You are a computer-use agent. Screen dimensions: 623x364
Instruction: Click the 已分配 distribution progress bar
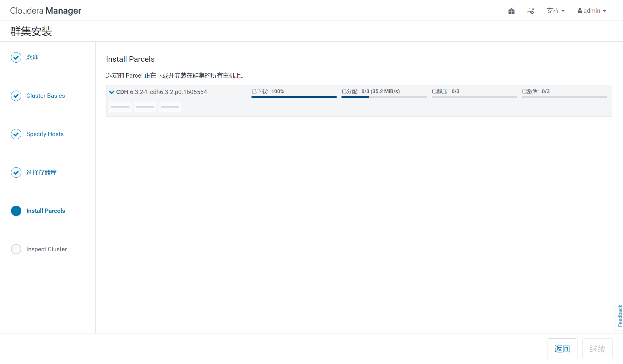pos(384,97)
